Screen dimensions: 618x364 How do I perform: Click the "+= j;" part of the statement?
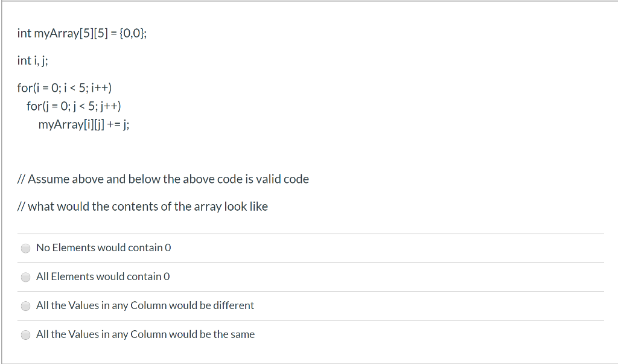(118, 124)
